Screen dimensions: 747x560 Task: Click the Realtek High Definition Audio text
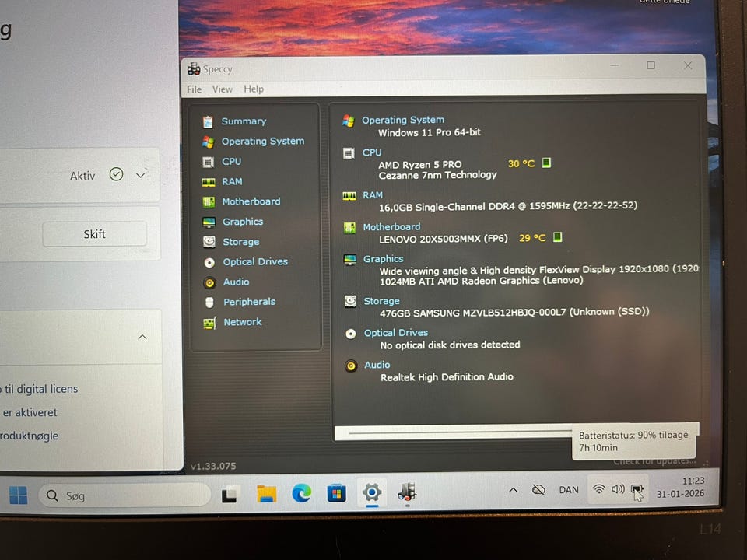click(x=447, y=376)
